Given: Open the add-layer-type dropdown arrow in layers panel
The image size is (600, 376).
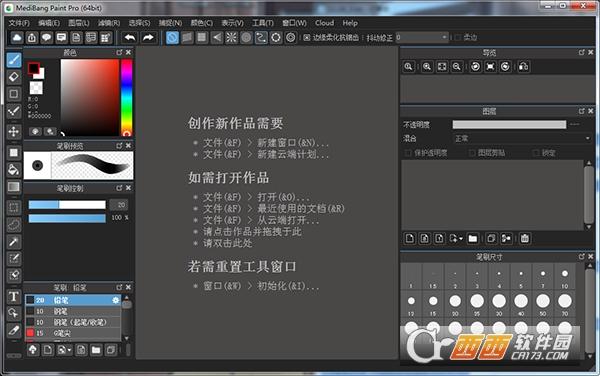Looking at the screenshot, I should 461,239.
